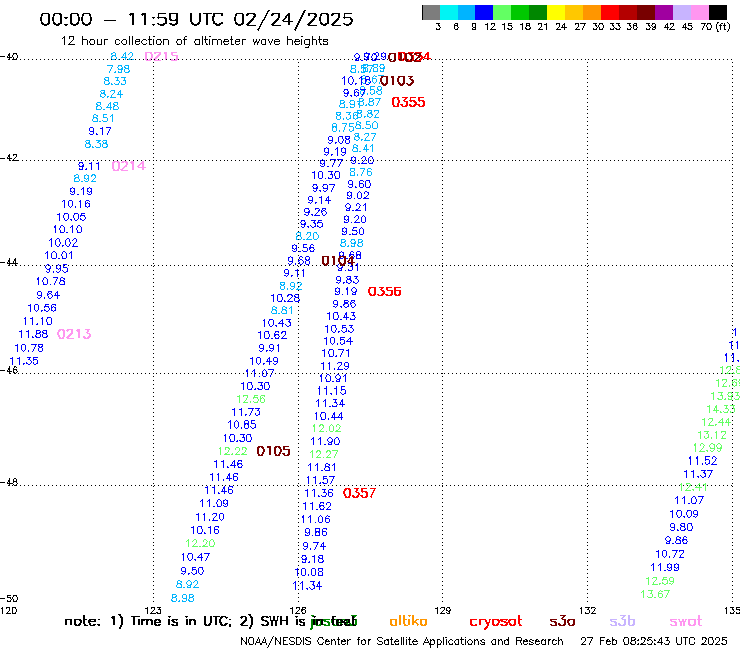Screen dimensions: 740x650
Task: Click the wave height value 10.08
Action: [309, 572]
